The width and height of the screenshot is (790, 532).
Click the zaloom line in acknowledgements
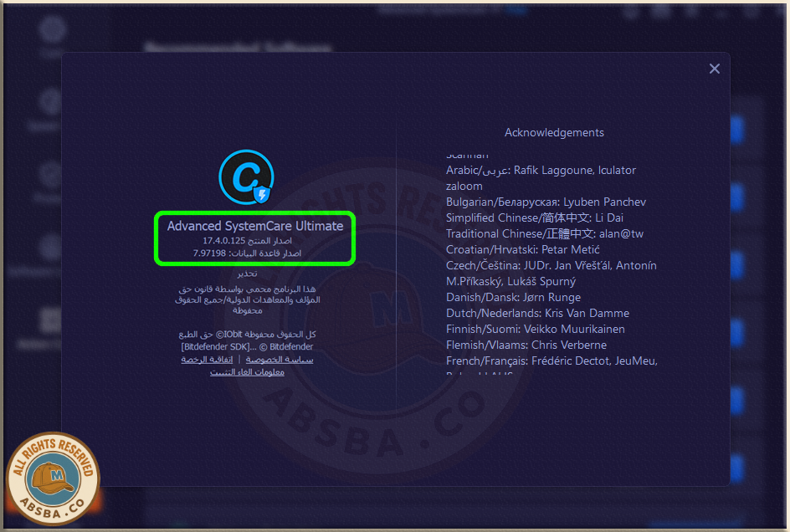[464, 187]
